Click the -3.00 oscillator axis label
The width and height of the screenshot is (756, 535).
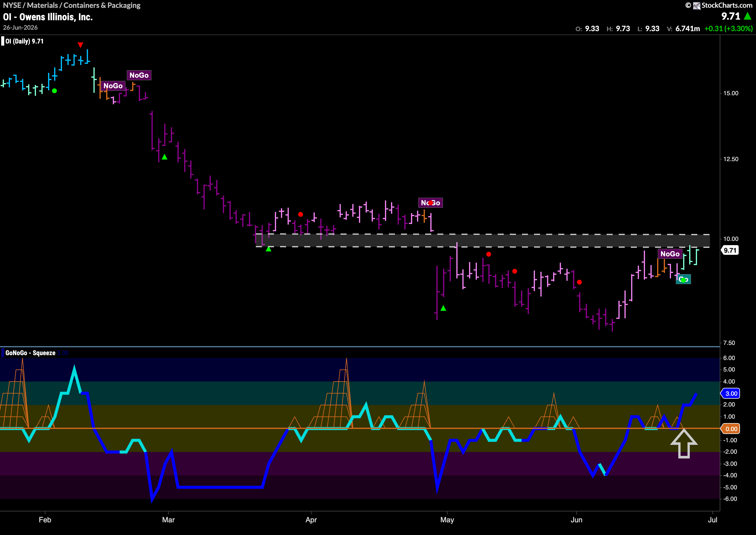pos(730,464)
